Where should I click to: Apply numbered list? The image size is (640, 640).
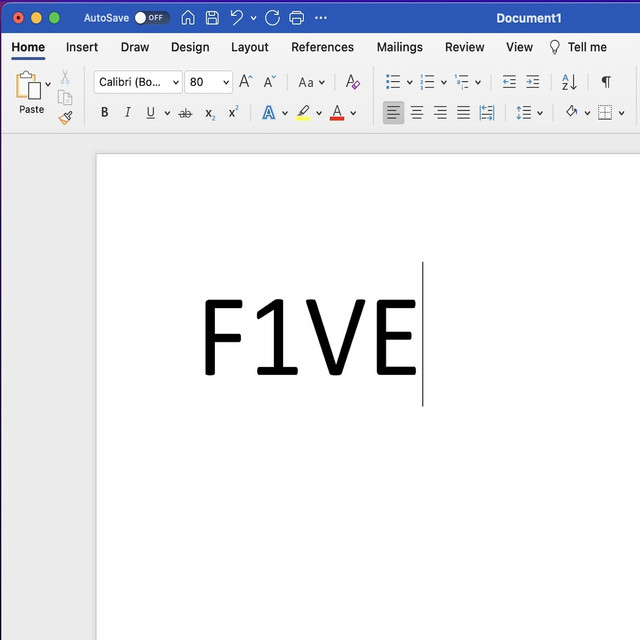click(x=427, y=82)
